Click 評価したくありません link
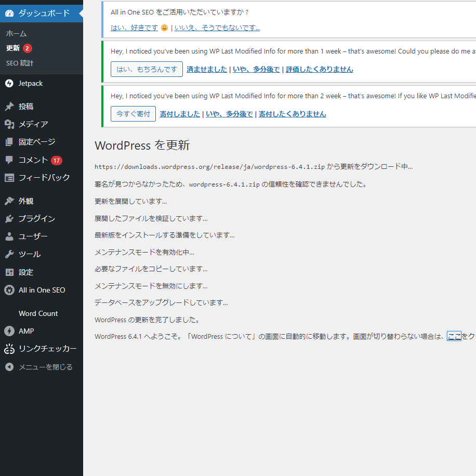Screen dimensions: 476x476 coord(320,69)
